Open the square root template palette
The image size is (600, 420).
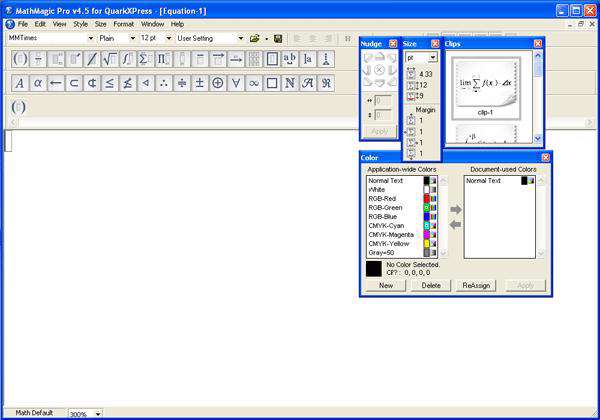point(110,59)
